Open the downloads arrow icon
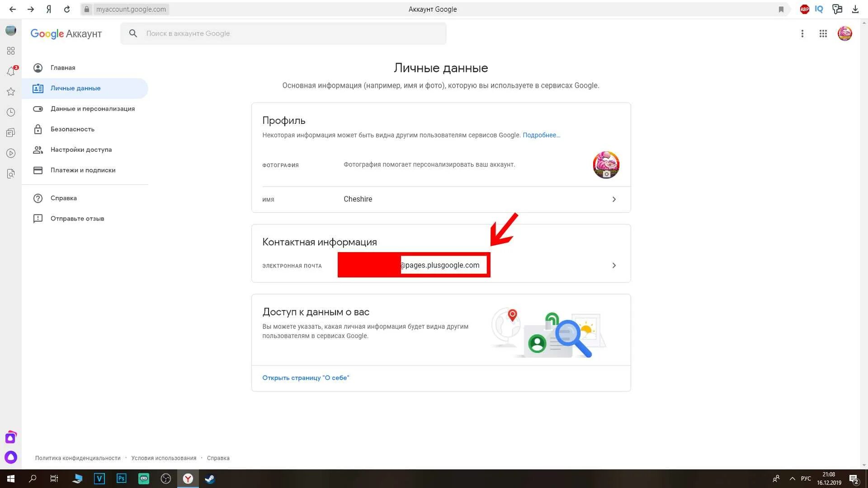 coord(855,9)
